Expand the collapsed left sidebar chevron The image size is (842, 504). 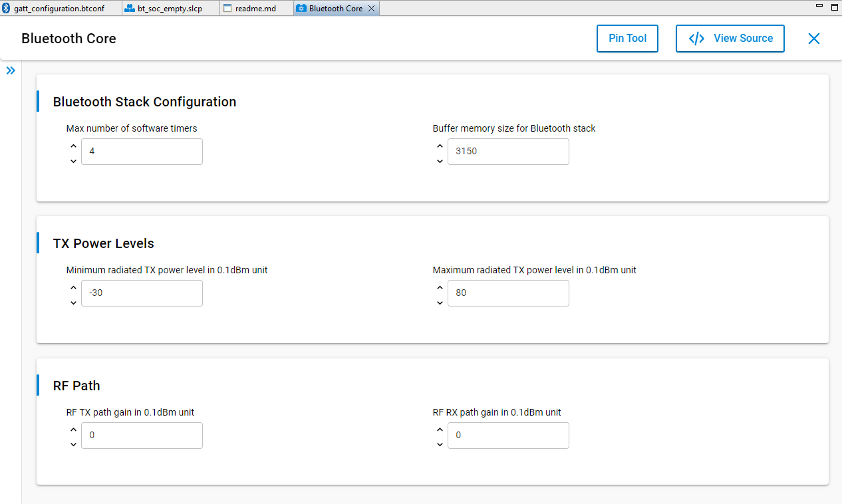tap(11, 70)
